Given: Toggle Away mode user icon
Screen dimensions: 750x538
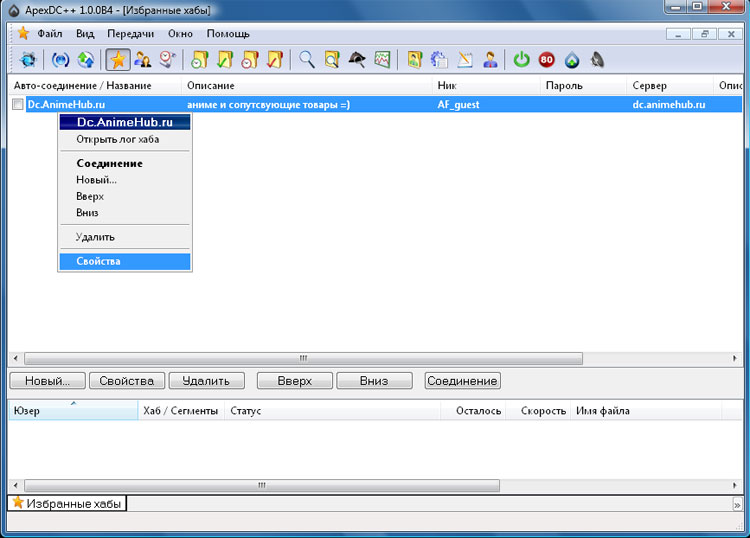Looking at the screenshot, I should pyautogui.click(x=490, y=60).
